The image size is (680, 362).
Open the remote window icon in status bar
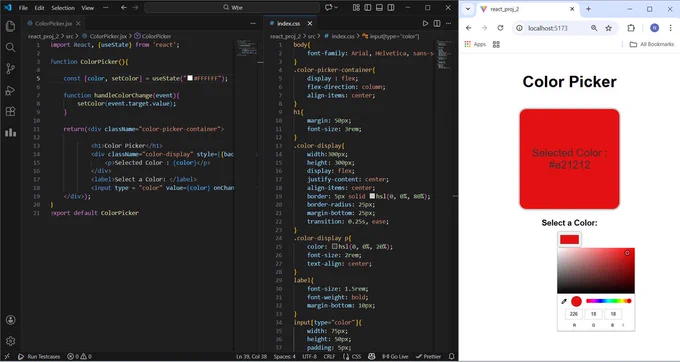tap(7, 356)
